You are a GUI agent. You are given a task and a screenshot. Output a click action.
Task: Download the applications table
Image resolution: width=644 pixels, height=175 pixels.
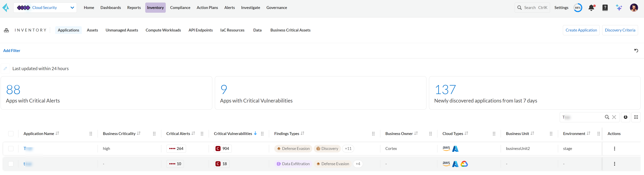point(626,117)
